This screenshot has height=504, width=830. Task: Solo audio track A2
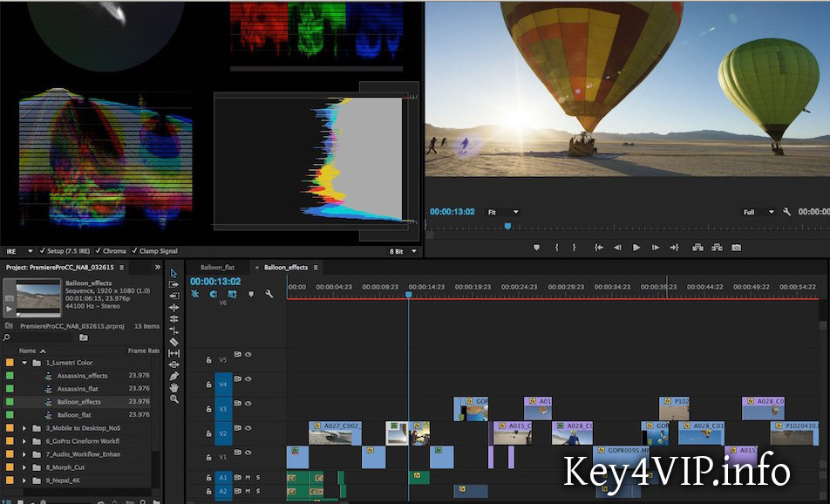click(x=258, y=491)
